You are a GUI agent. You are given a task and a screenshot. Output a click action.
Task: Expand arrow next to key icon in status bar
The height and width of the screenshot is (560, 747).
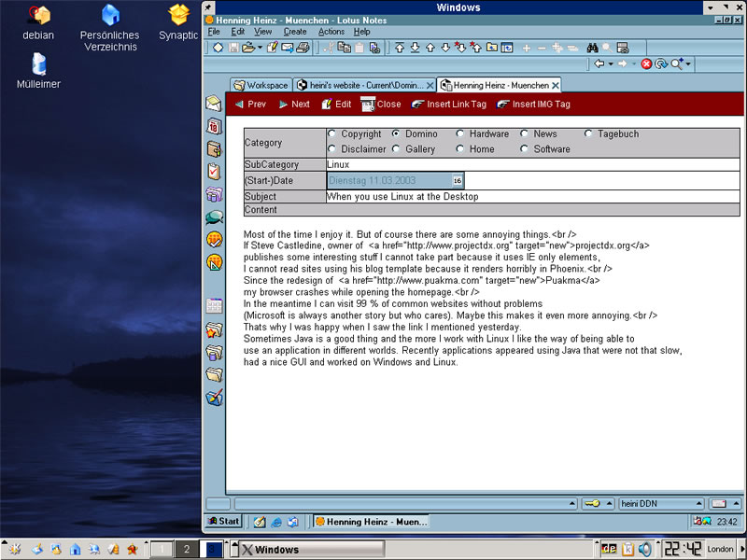(609, 503)
